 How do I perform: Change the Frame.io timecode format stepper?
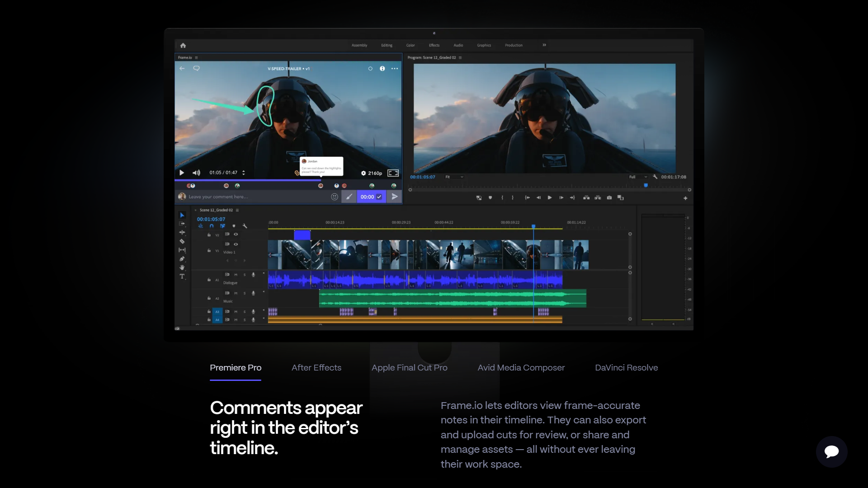[x=244, y=173]
